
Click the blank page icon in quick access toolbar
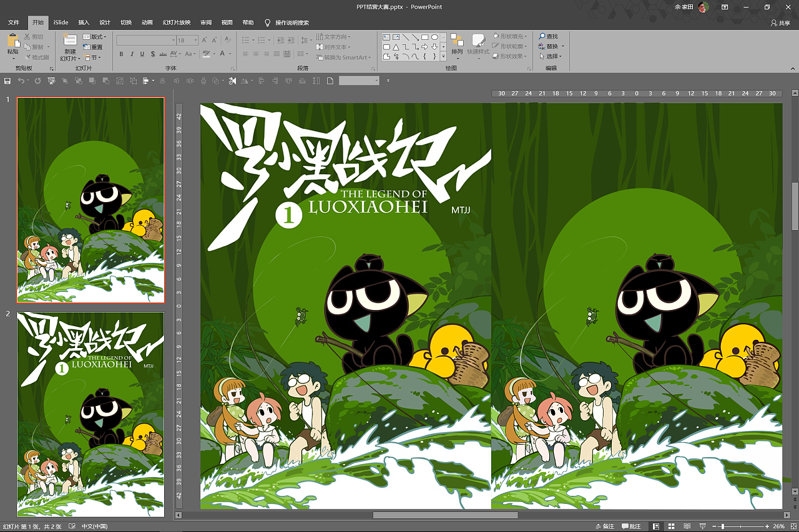[330, 80]
